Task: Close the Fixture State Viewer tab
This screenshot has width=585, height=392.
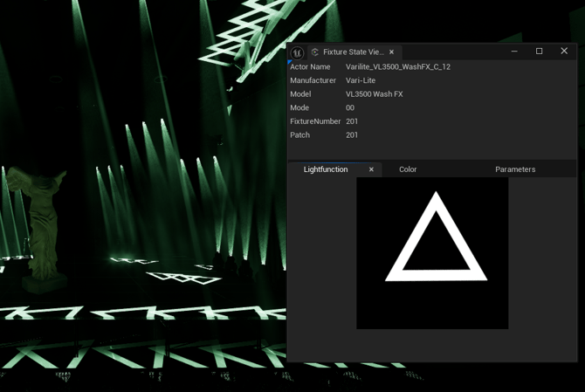Action: 391,52
